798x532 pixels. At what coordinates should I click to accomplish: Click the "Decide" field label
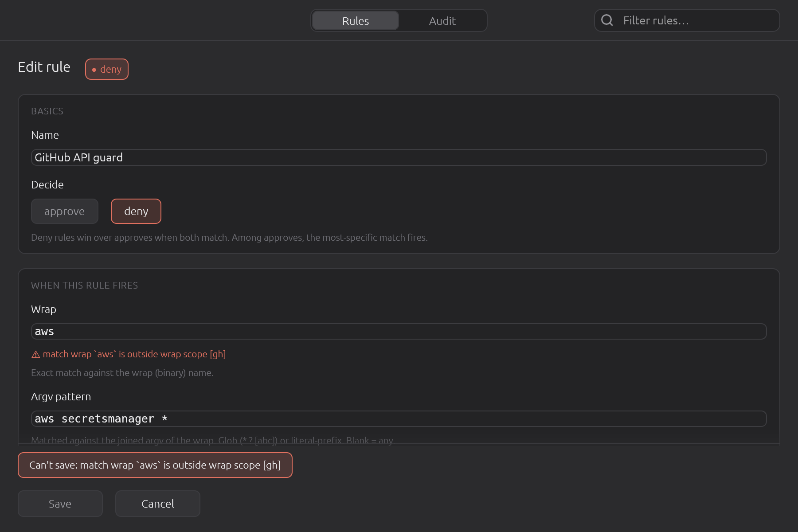[x=47, y=185]
